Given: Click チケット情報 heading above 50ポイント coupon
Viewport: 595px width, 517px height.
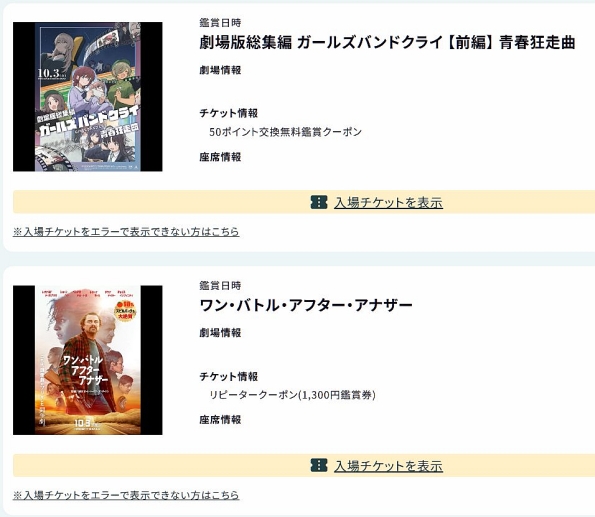Looking at the screenshot, I should pos(228,113).
